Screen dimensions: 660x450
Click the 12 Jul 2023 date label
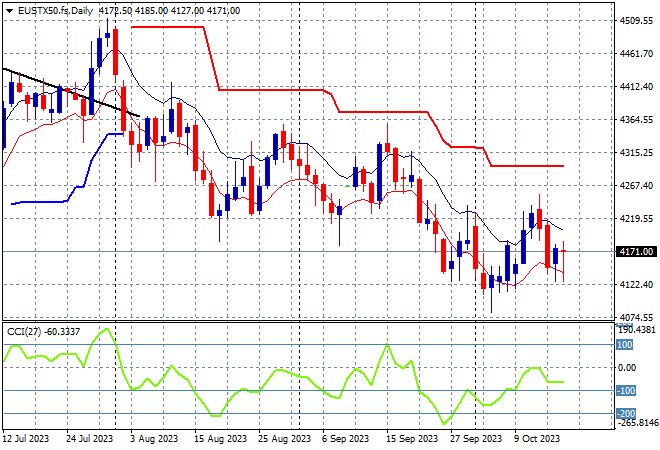28,438
